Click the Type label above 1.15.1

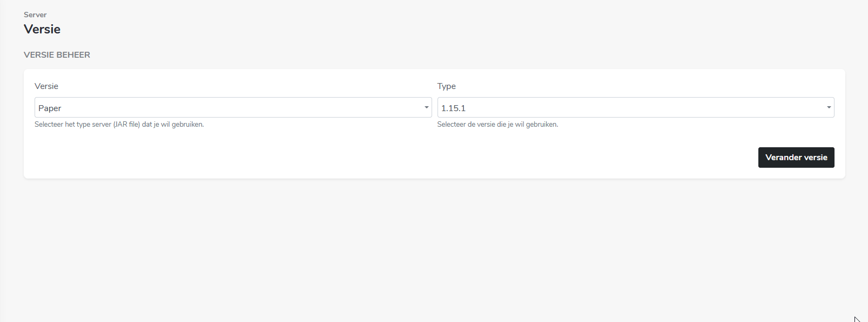tap(447, 86)
